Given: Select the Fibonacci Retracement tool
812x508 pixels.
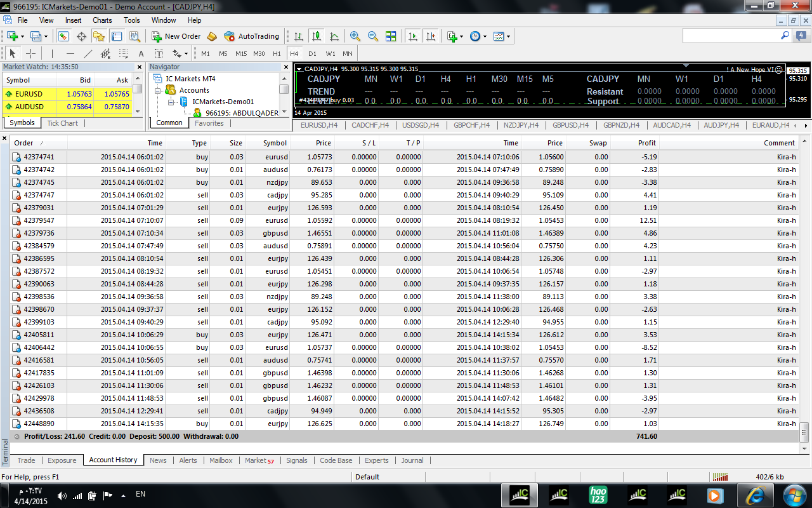Looking at the screenshot, I should pos(124,54).
